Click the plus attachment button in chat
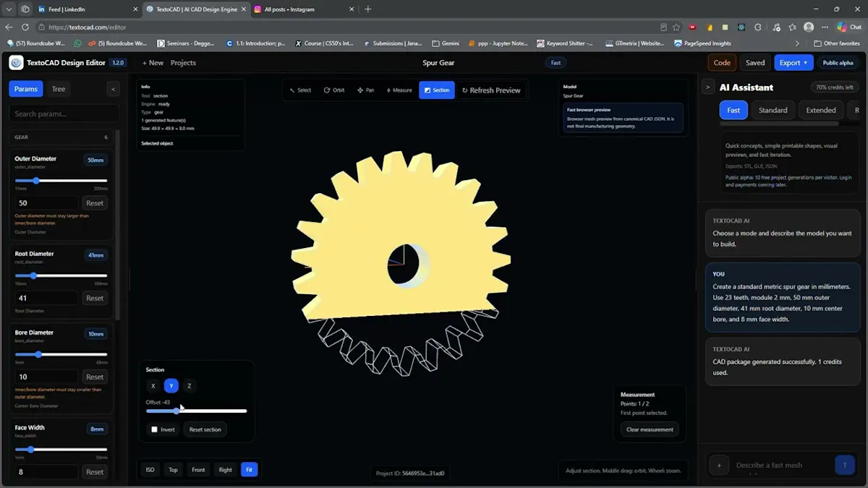868x488 pixels. [719, 465]
